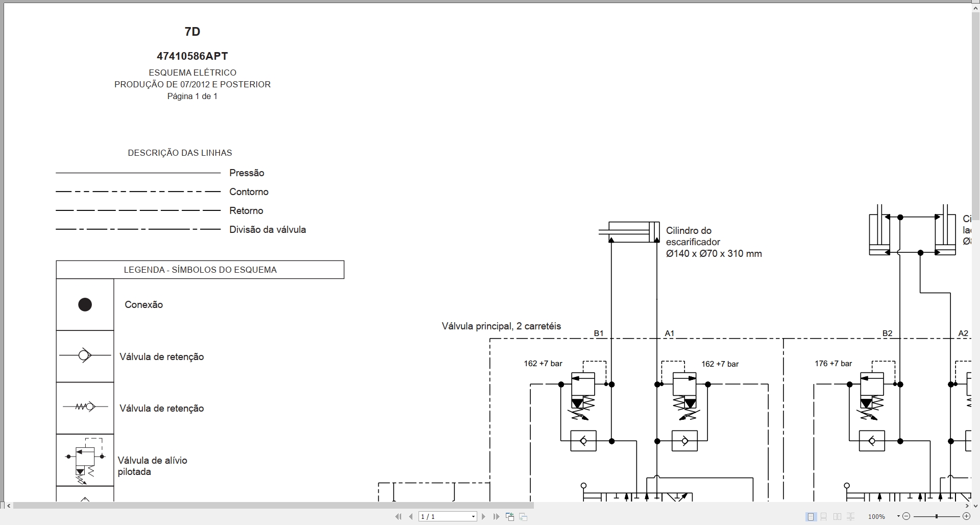Image resolution: width=980 pixels, height=525 pixels.
Task: Click the zoom slider handle
Action: pos(937,517)
